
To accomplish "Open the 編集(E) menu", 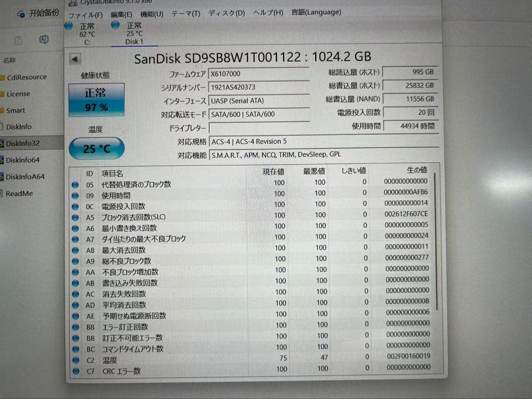I will [x=122, y=15].
